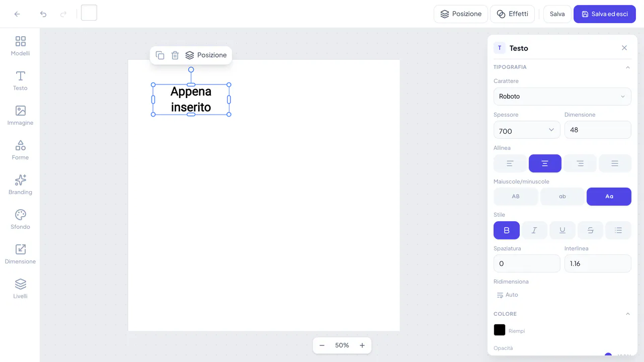Open the Branding panel
Viewport: 644px width, 362px height.
click(20, 185)
